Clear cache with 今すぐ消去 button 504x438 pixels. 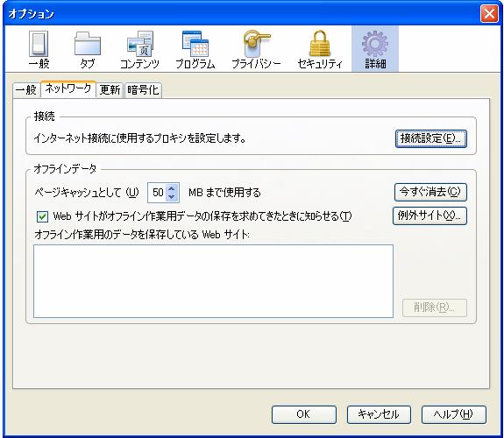point(430,192)
